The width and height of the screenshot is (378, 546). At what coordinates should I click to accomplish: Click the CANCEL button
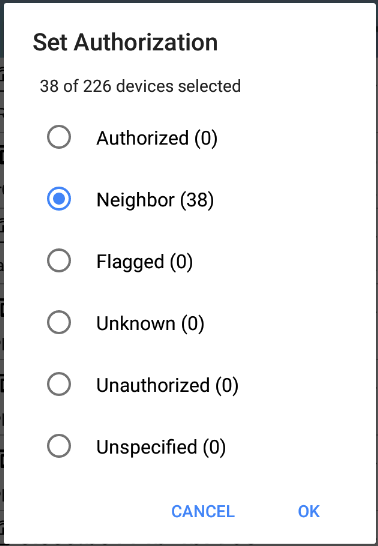[x=203, y=511]
